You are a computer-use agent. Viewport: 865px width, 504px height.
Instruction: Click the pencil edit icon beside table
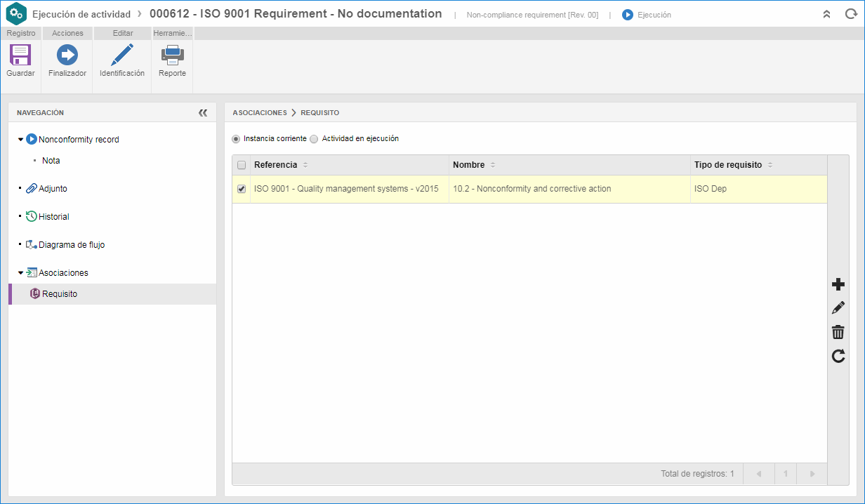838,308
